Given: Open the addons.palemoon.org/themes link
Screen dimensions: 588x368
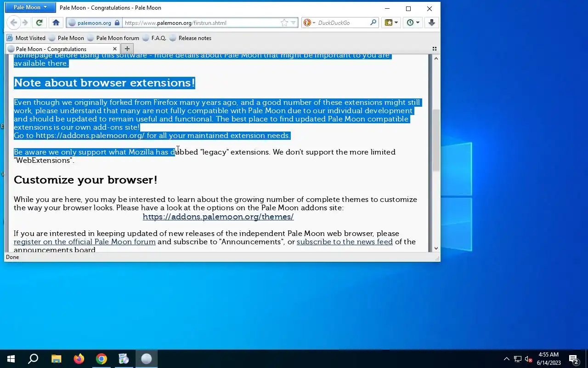Looking at the screenshot, I should (218, 217).
